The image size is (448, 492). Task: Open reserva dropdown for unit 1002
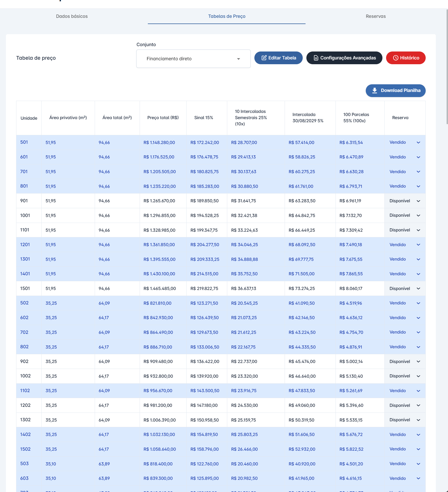coord(418,376)
